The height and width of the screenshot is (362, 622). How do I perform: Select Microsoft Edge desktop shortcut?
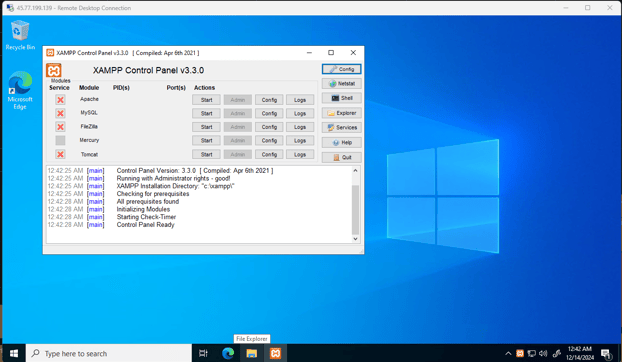click(20, 90)
